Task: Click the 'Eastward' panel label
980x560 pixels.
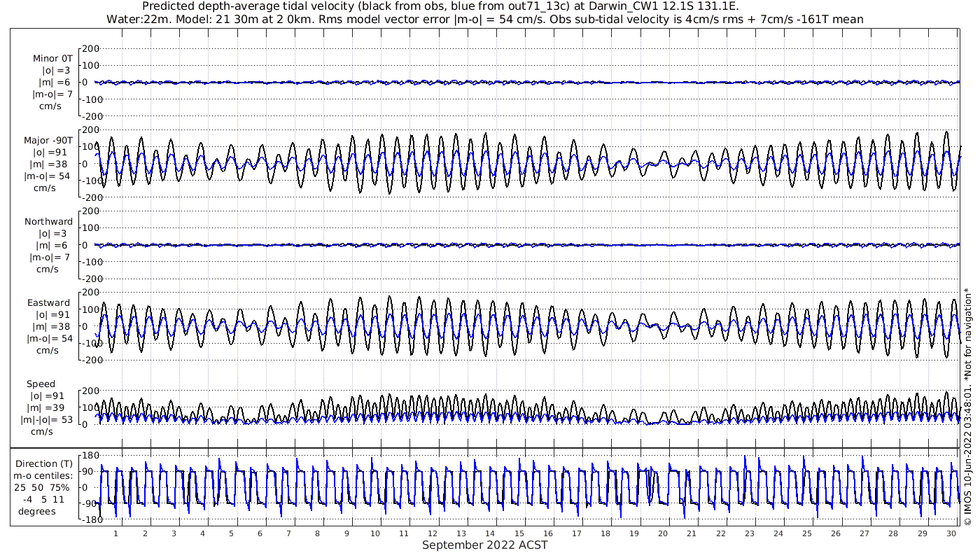Action: [x=49, y=302]
